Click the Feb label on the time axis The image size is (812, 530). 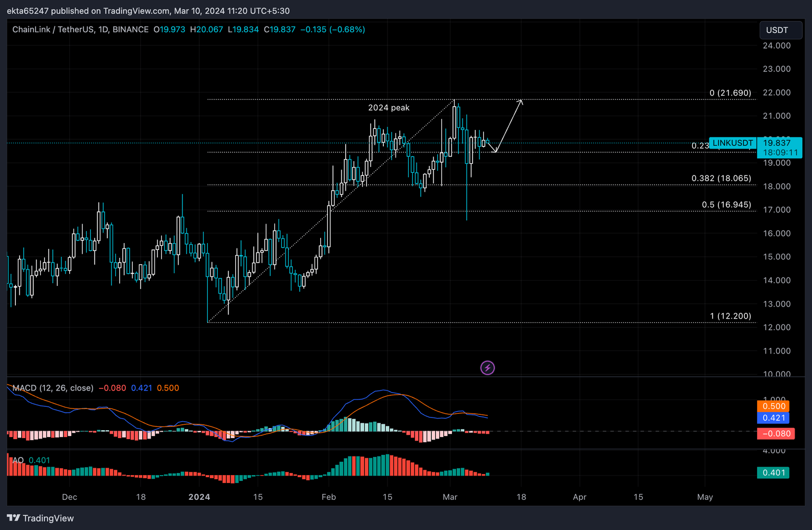pyautogui.click(x=329, y=497)
